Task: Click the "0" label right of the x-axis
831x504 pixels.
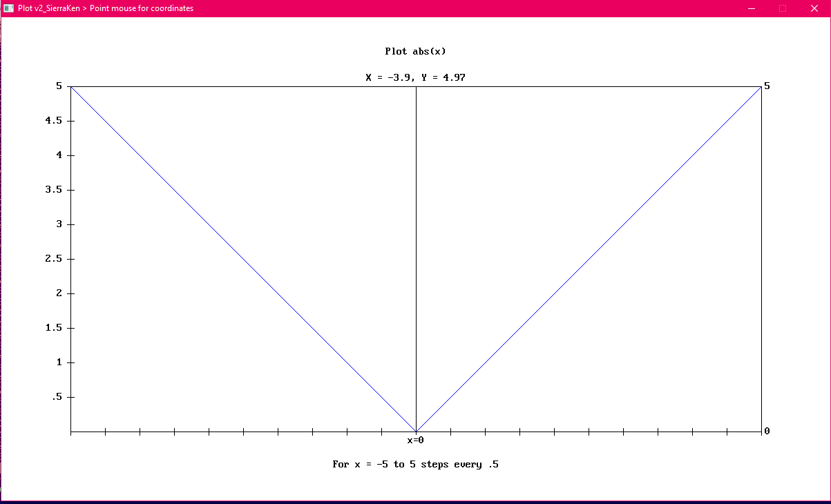Action: click(x=767, y=432)
